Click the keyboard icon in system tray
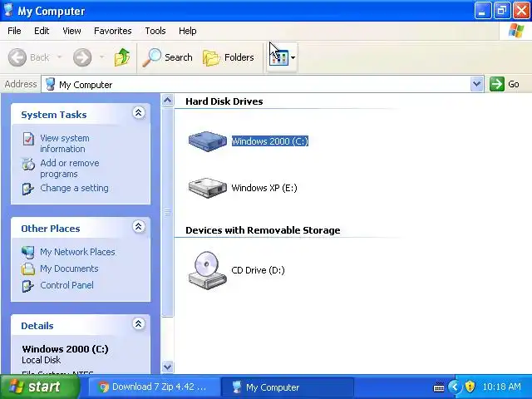Viewport: 532px width, 399px height. (439, 387)
